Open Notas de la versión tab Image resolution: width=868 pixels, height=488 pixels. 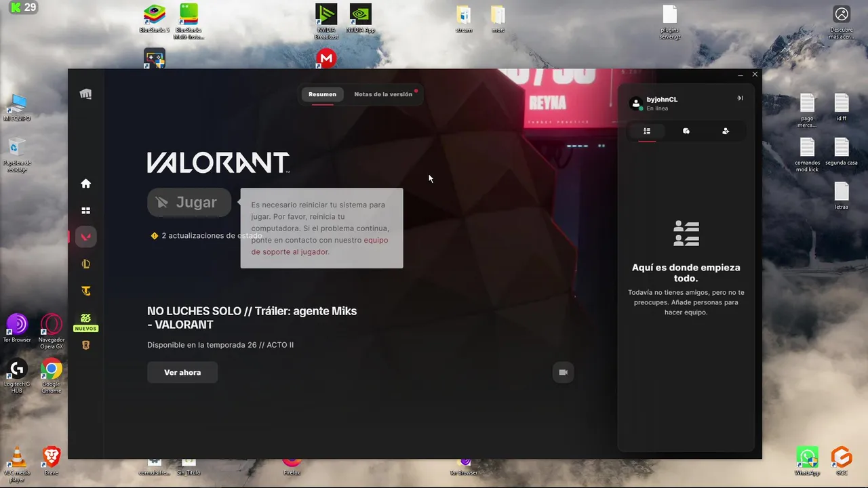pyautogui.click(x=383, y=94)
